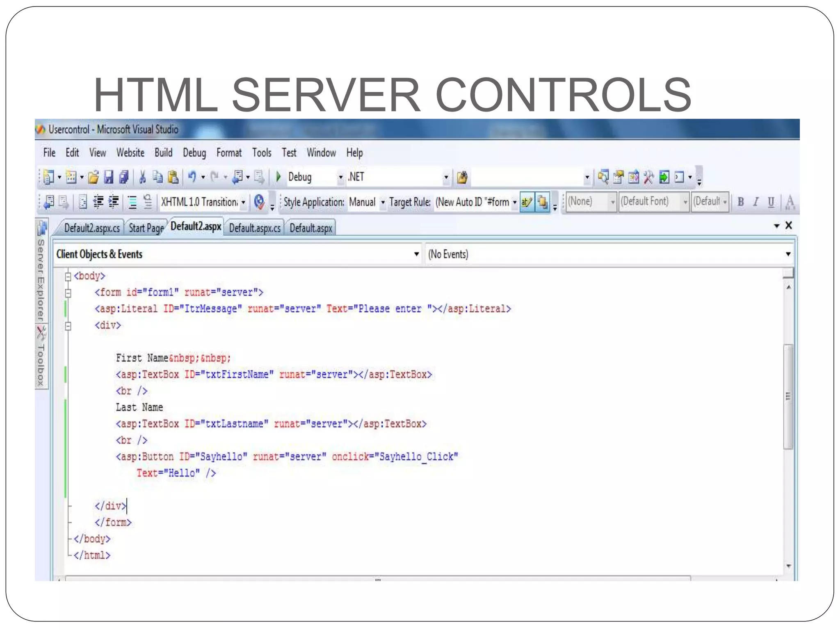The image size is (840, 630).
Task: Toggle the Reuse Existing Style icon
Action: tap(542, 202)
